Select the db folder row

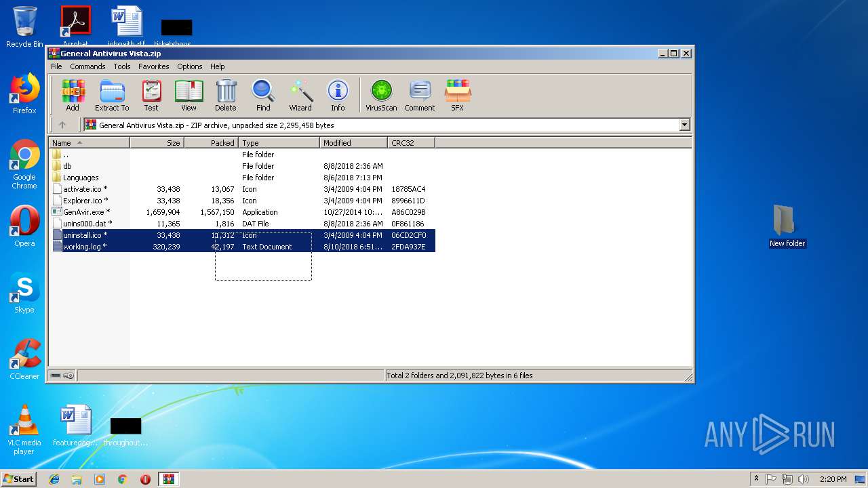[x=242, y=166]
